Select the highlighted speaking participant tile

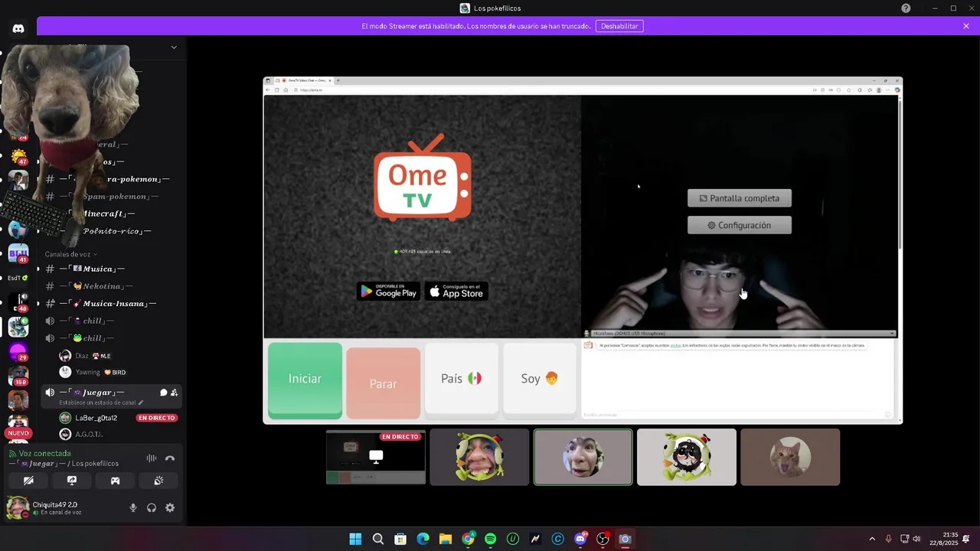click(x=583, y=457)
